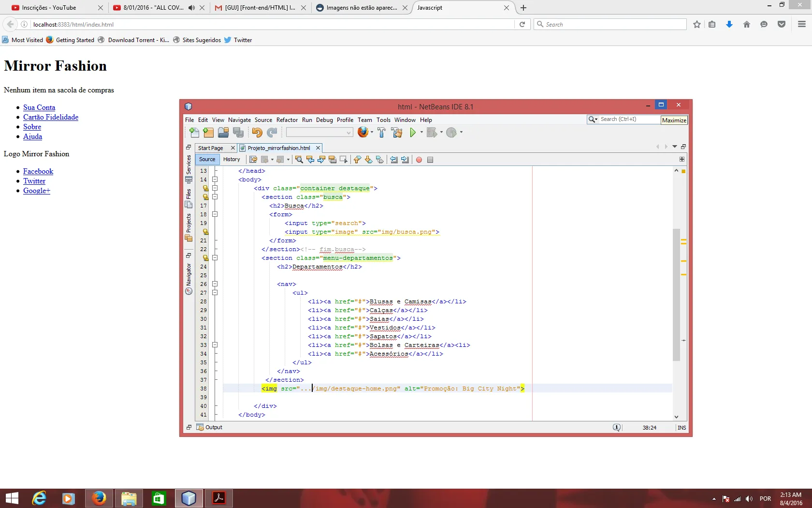812x508 pixels.
Task: Click the New File icon in NetBeans toolbar
Action: point(194,133)
